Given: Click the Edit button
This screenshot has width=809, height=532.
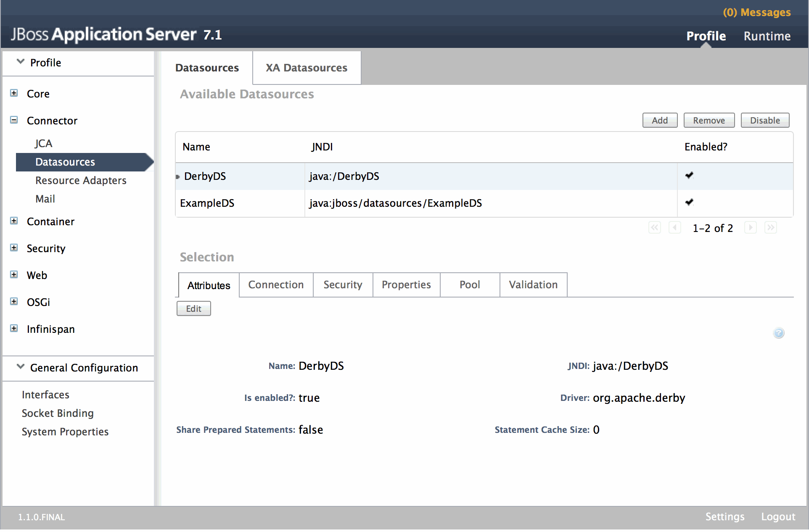Looking at the screenshot, I should coord(193,309).
